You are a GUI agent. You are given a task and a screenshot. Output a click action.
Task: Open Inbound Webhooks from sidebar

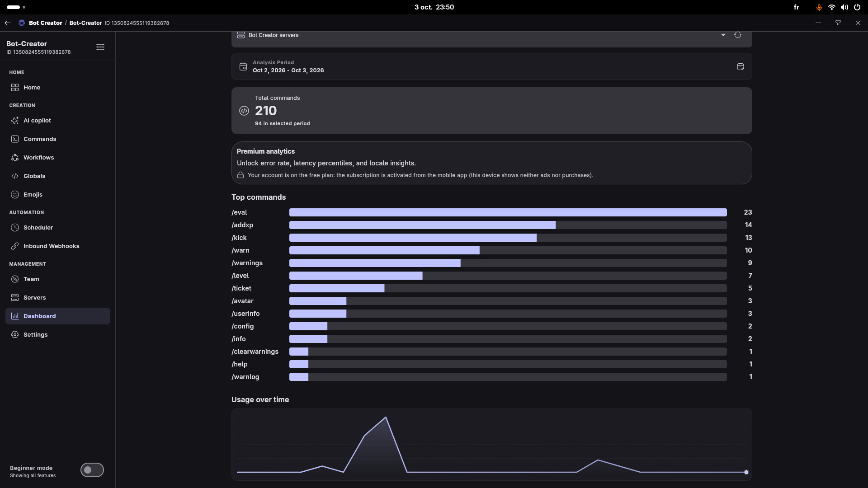tap(58, 246)
